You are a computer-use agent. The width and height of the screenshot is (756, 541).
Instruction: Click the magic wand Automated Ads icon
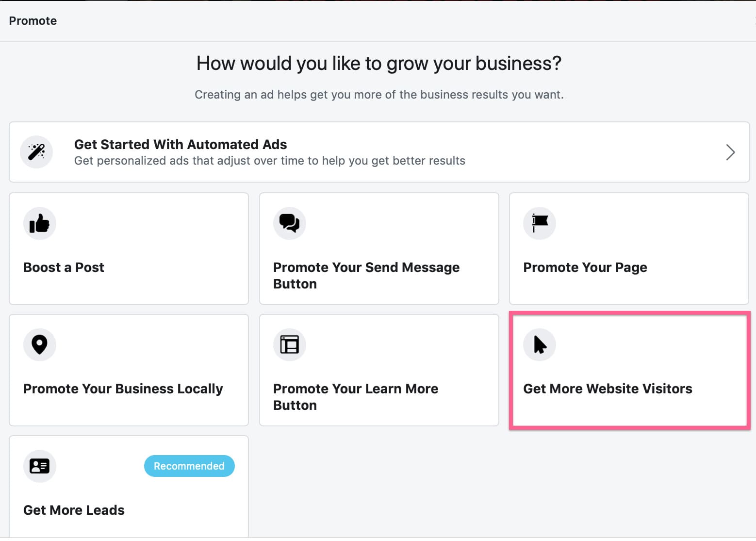[x=36, y=152]
